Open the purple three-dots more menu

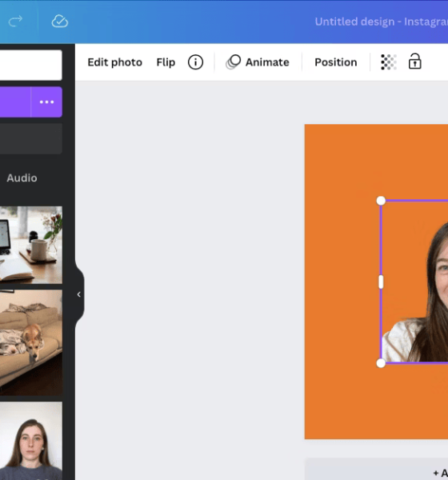pyautogui.click(x=46, y=102)
